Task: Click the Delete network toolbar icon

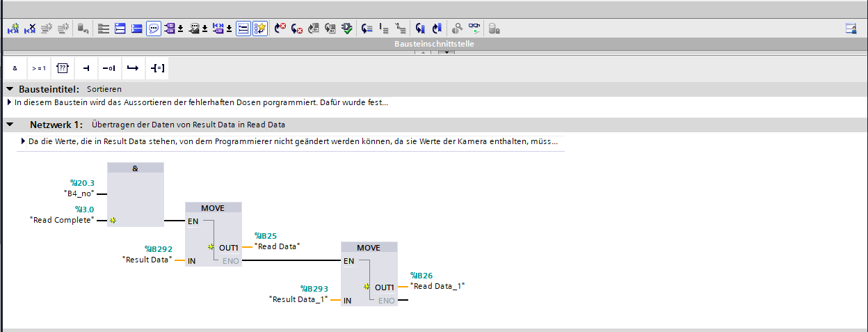Action: coord(30,29)
